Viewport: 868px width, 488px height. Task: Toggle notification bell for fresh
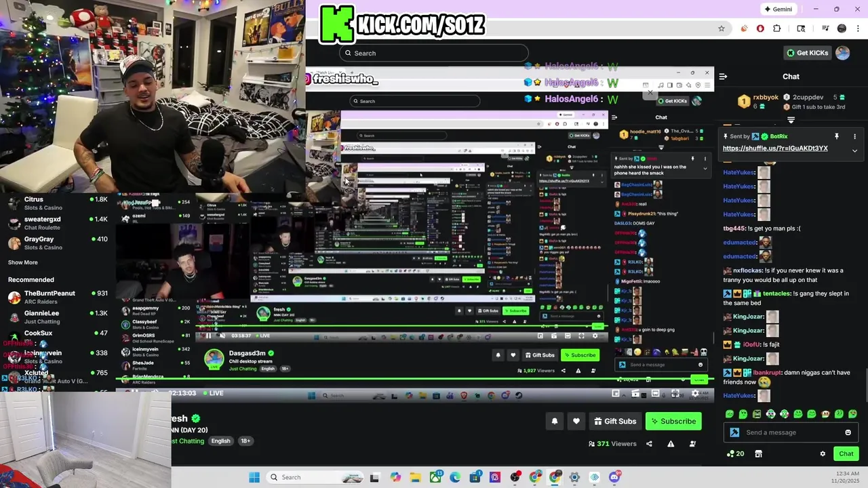tap(554, 421)
